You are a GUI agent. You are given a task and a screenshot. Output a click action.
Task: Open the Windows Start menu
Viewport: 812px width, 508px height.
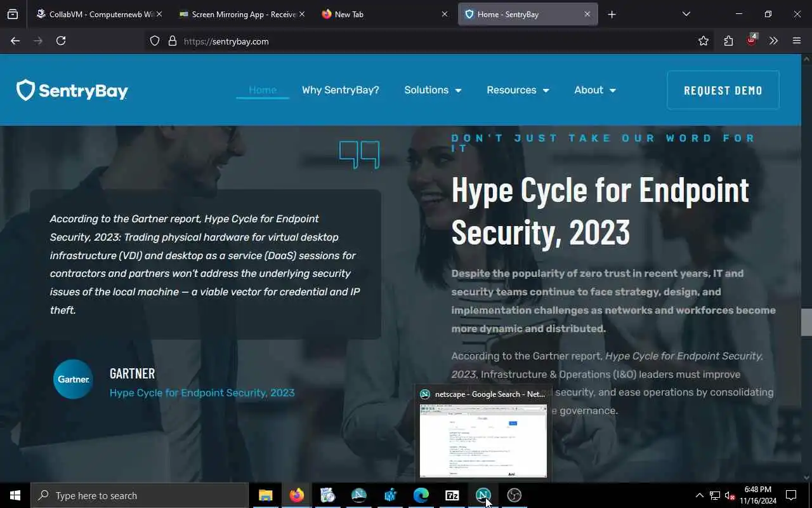coord(15,495)
